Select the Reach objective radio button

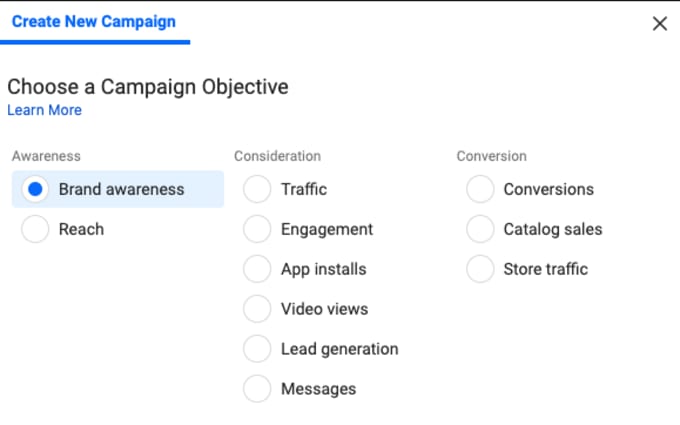(35, 229)
